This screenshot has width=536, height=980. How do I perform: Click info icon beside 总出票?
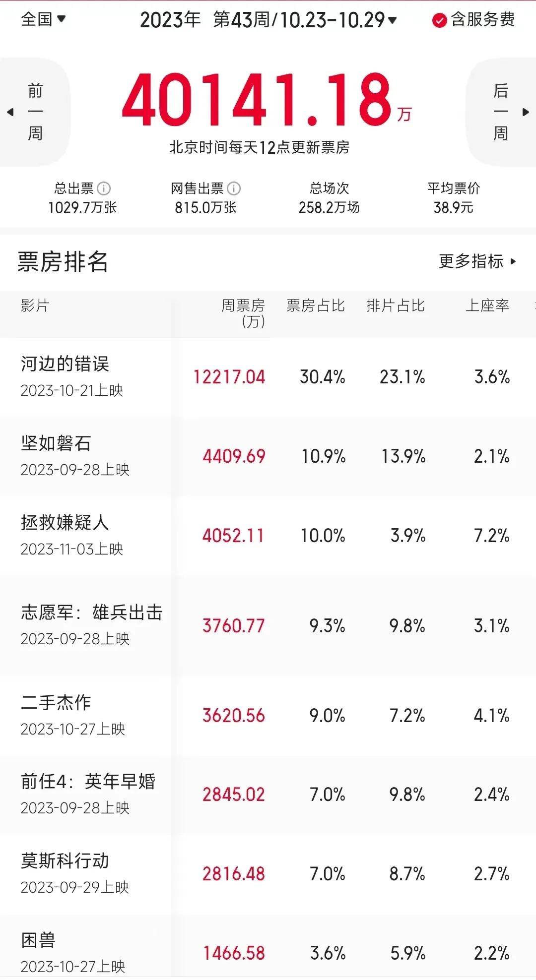104,188
